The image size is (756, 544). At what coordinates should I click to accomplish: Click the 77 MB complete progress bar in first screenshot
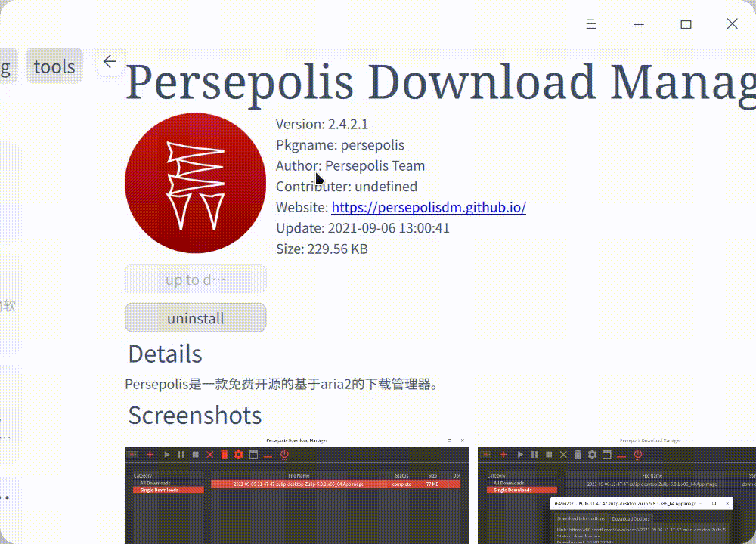coord(431,484)
